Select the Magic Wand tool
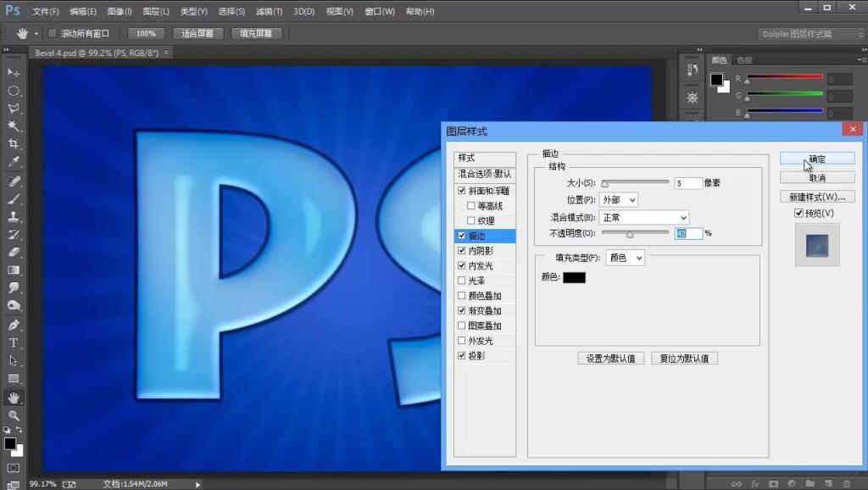This screenshot has height=490, width=868. [14, 125]
